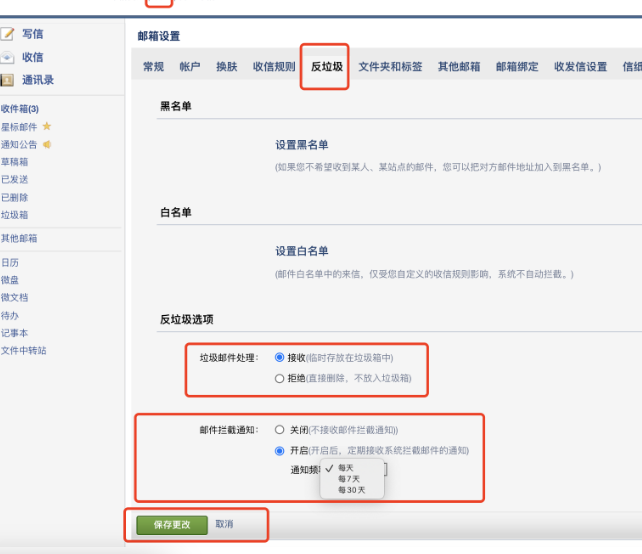
Task: Switch to the 收信规则 tab
Action: 273,67
